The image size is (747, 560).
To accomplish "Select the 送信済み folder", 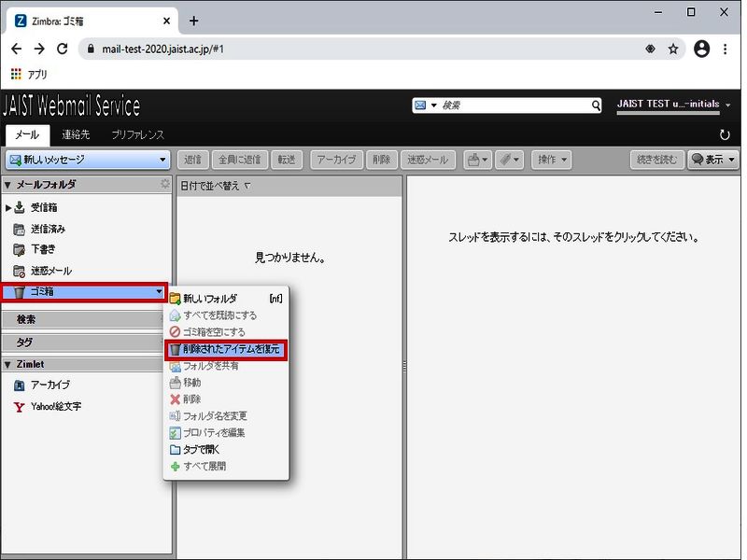I will click(48, 229).
